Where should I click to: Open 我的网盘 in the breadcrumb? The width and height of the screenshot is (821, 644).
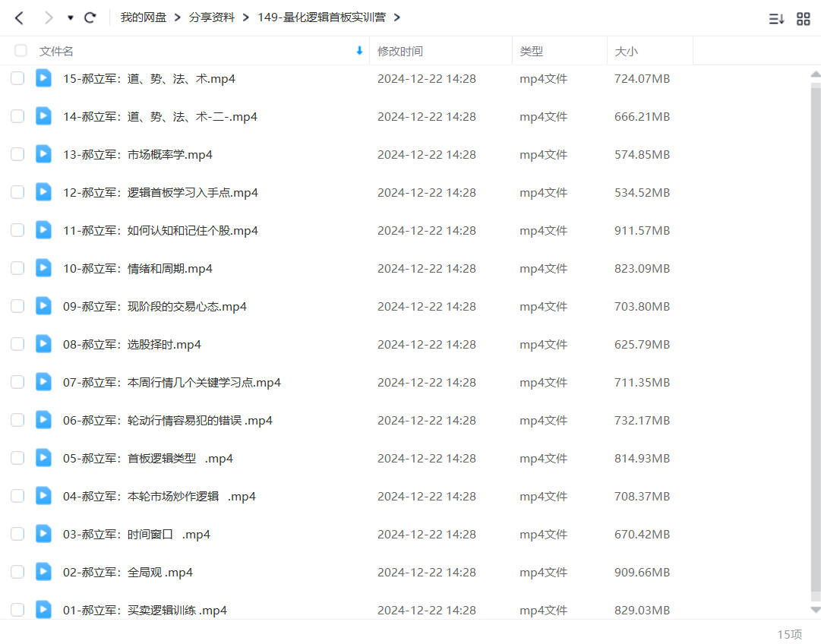pyautogui.click(x=143, y=17)
